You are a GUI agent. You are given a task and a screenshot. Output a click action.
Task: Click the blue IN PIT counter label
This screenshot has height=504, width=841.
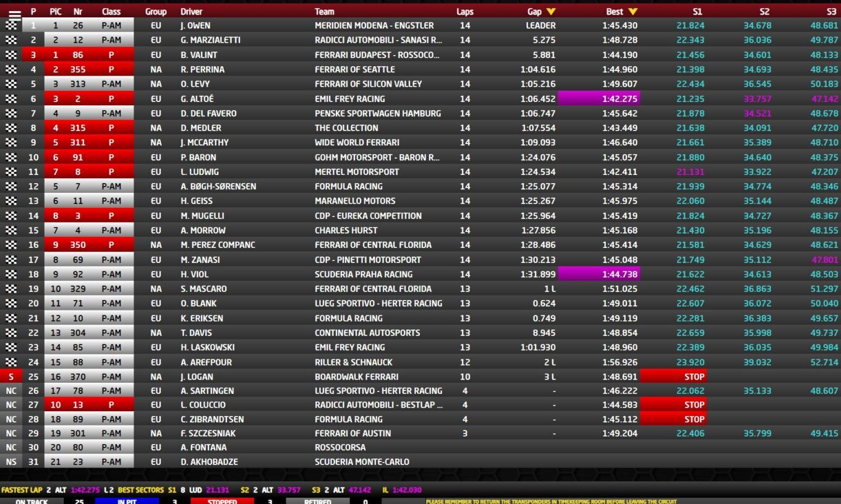click(x=127, y=501)
